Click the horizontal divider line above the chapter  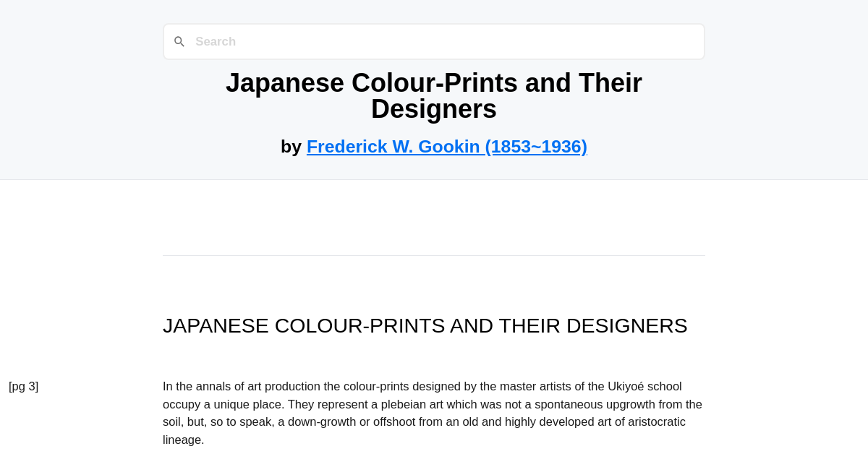click(x=433, y=256)
